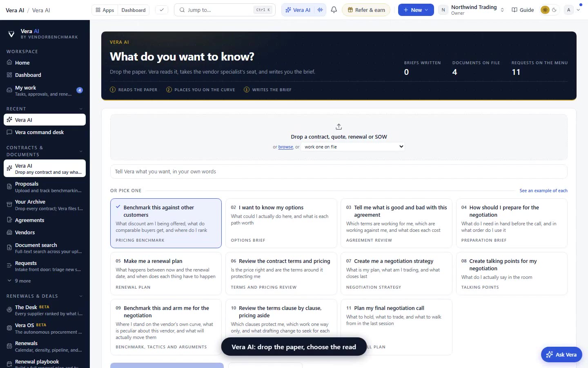Screen dimensions: 588x368
Task: Click the Requests intake icon
Action: pos(9,266)
